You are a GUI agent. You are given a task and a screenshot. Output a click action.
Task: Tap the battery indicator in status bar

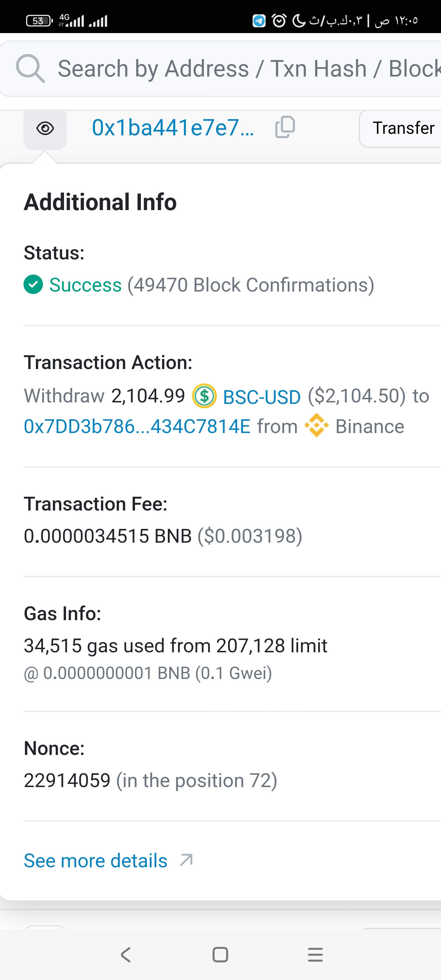(39, 21)
